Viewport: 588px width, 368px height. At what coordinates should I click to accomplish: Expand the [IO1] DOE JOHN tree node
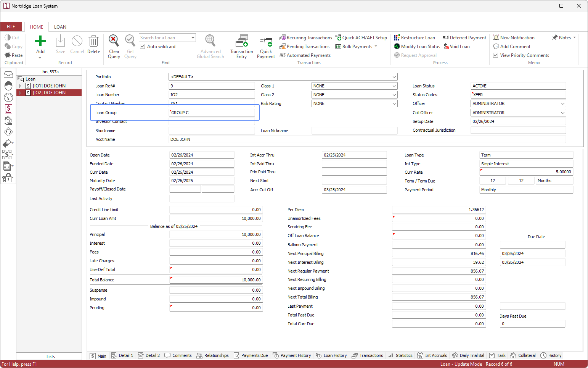21,86
